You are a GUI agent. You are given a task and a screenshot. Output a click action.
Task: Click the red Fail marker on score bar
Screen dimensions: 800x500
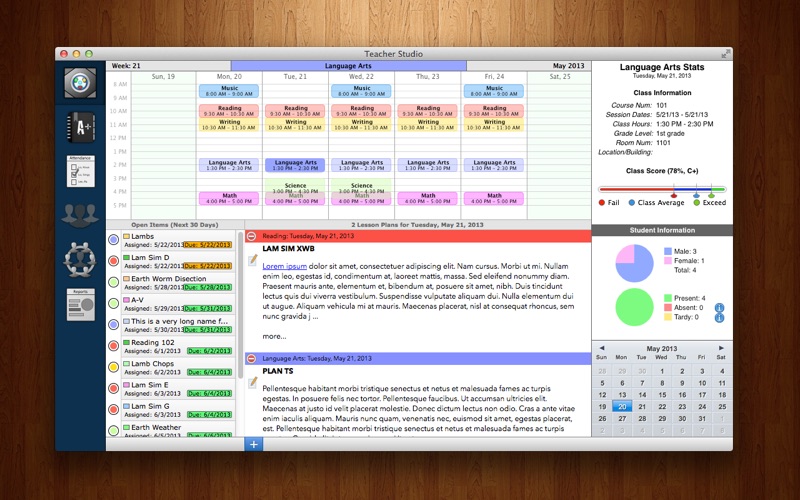pyautogui.click(x=673, y=195)
